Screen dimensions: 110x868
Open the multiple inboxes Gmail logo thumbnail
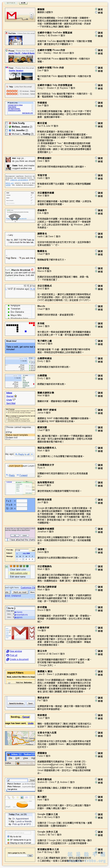click(x=20, y=633)
